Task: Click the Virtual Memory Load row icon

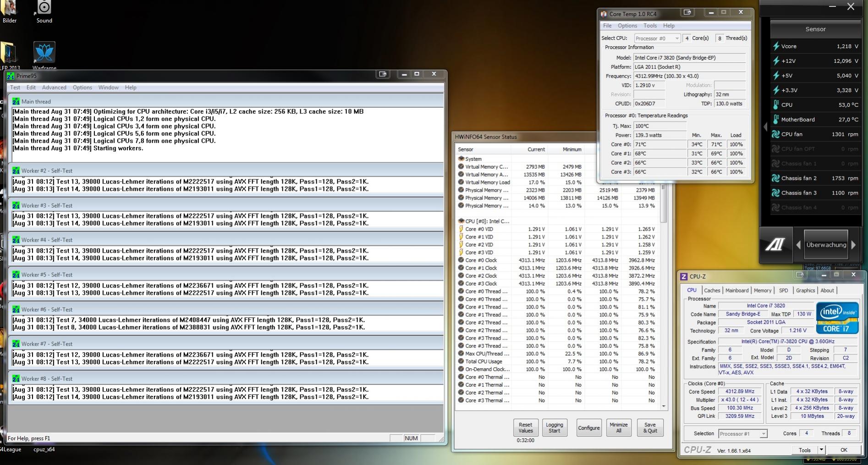Action: click(461, 182)
